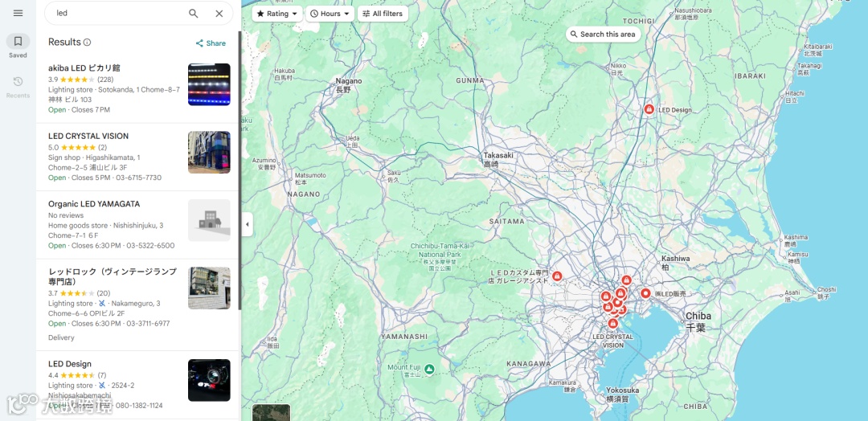Click LED CRYSTAL VISION map pin
The width and height of the screenshot is (868, 421).
612,324
